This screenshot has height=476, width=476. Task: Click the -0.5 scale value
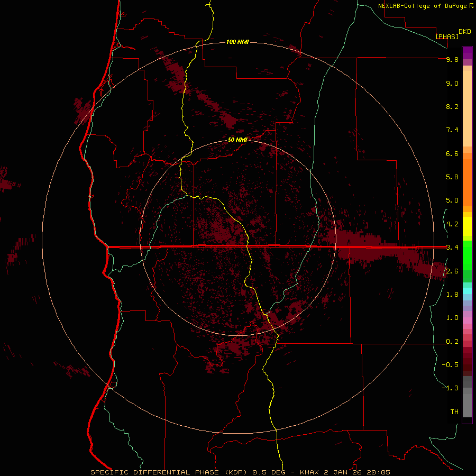click(x=450, y=364)
